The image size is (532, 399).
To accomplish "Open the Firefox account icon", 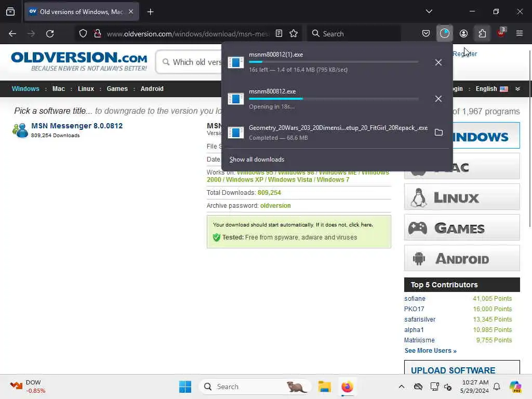I will tap(463, 33).
